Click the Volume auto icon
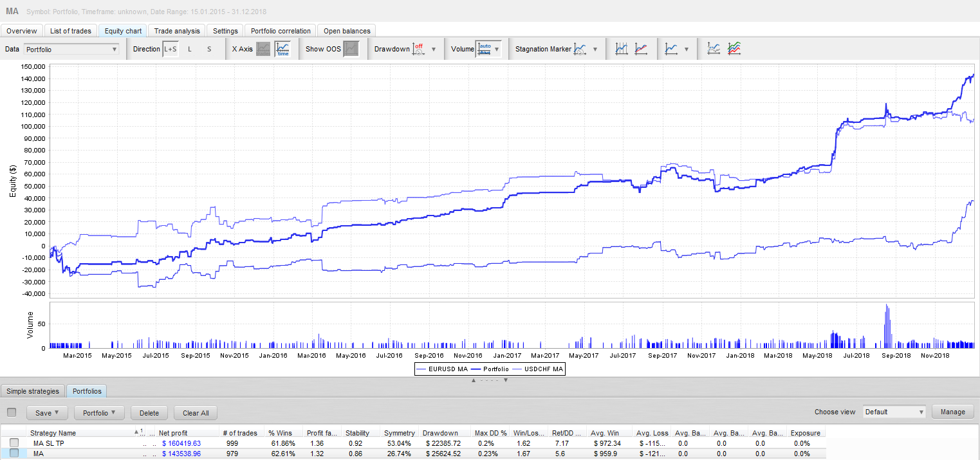This screenshot has width=980, height=460. 483,49
